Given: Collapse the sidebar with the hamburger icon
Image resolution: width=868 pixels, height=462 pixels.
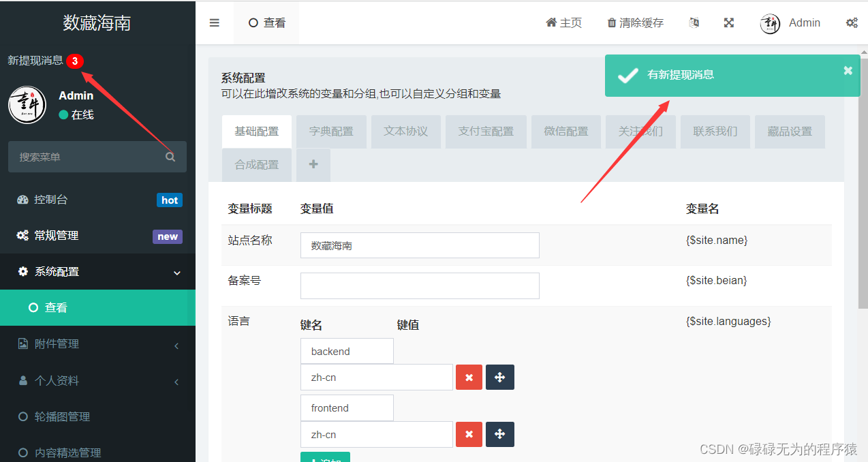Looking at the screenshot, I should point(214,22).
